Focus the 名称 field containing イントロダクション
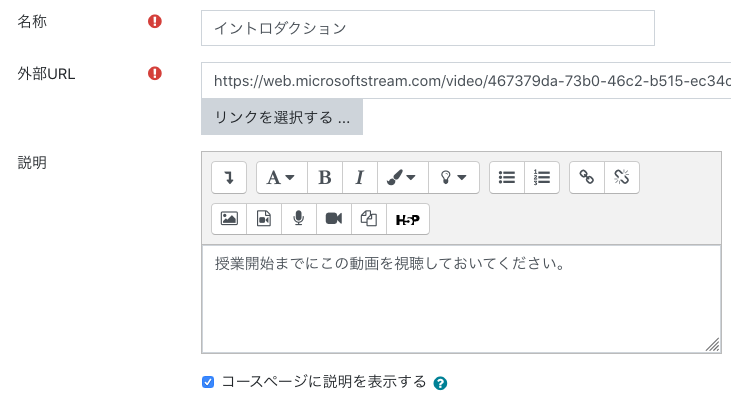Image resolution: width=731 pixels, height=404 pixels. (428, 28)
